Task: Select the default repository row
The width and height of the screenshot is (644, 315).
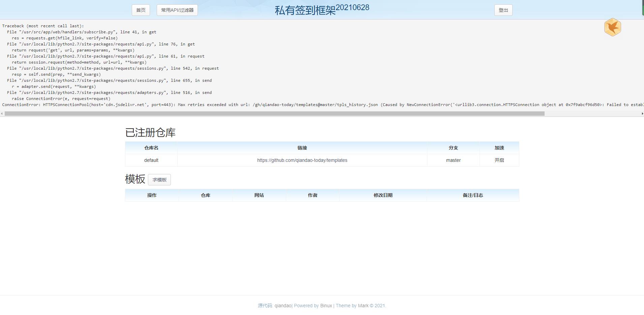Action: click(151, 160)
